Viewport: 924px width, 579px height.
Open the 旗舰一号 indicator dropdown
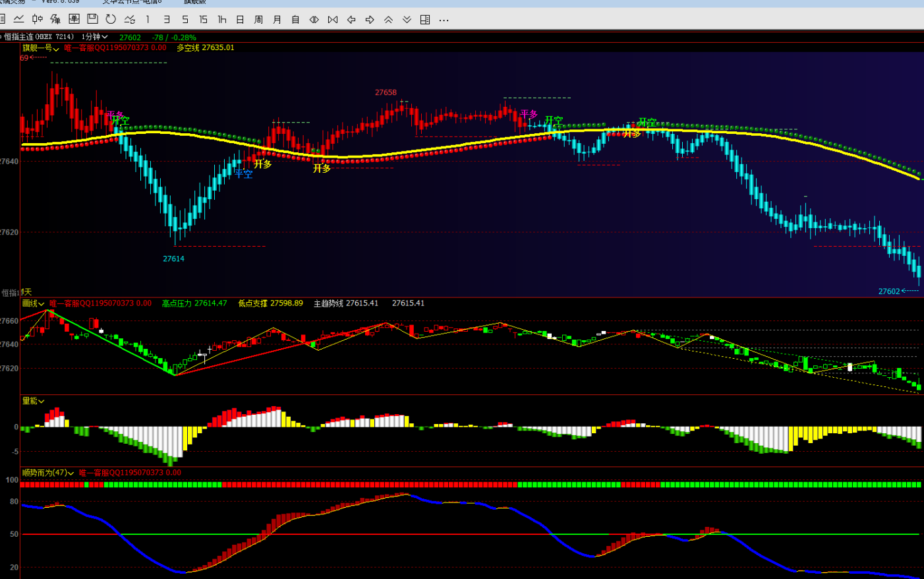[x=41, y=48]
